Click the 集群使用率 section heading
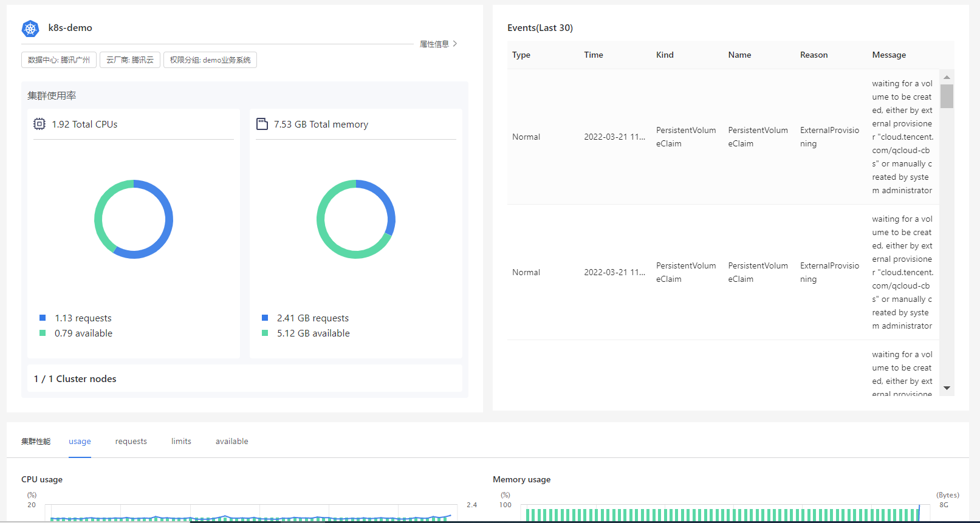980x523 pixels. (x=52, y=95)
